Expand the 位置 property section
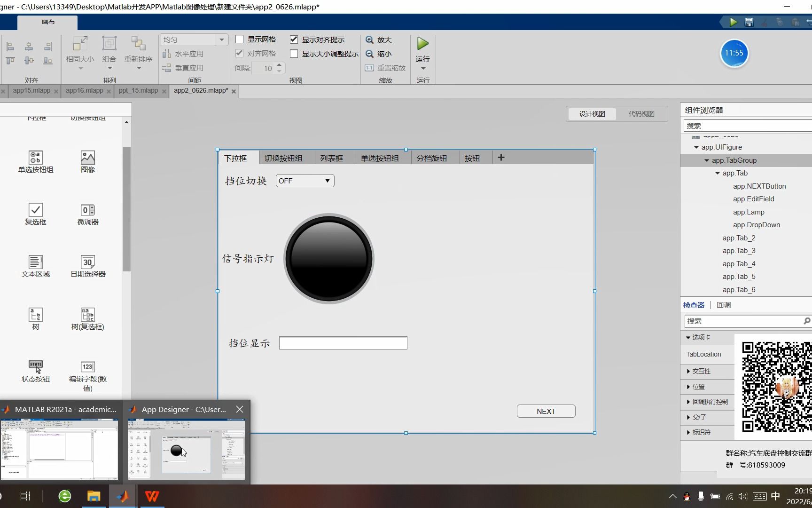This screenshot has height=508, width=812. click(x=688, y=387)
